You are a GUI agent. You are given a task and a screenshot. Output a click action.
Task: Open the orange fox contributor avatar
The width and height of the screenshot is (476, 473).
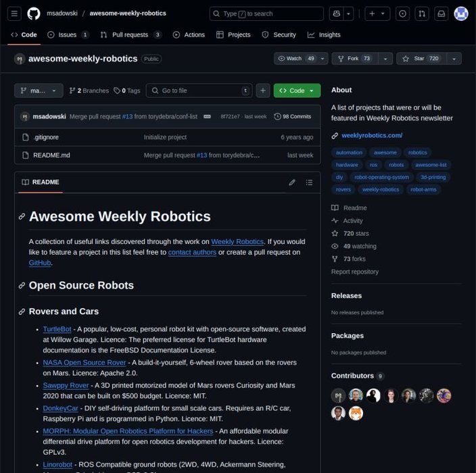click(356, 414)
